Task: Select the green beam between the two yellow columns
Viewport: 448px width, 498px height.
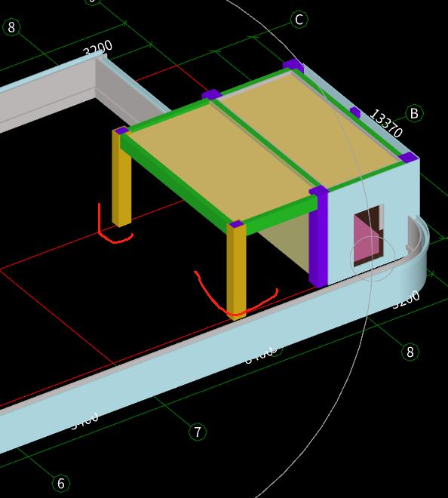Action: (175, 186)
